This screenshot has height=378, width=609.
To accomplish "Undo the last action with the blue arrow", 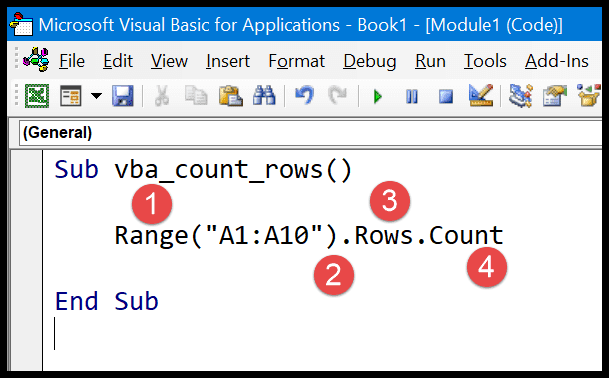I will point(304,96).
